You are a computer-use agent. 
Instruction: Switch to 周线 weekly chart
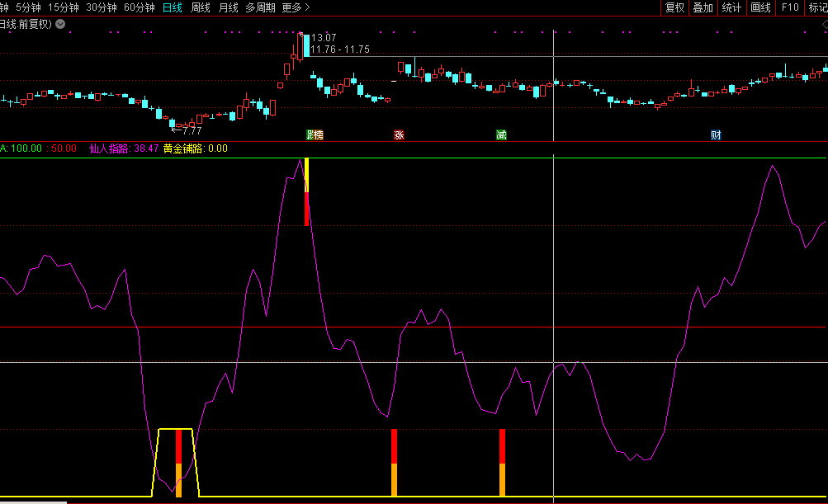coord(201,7)
